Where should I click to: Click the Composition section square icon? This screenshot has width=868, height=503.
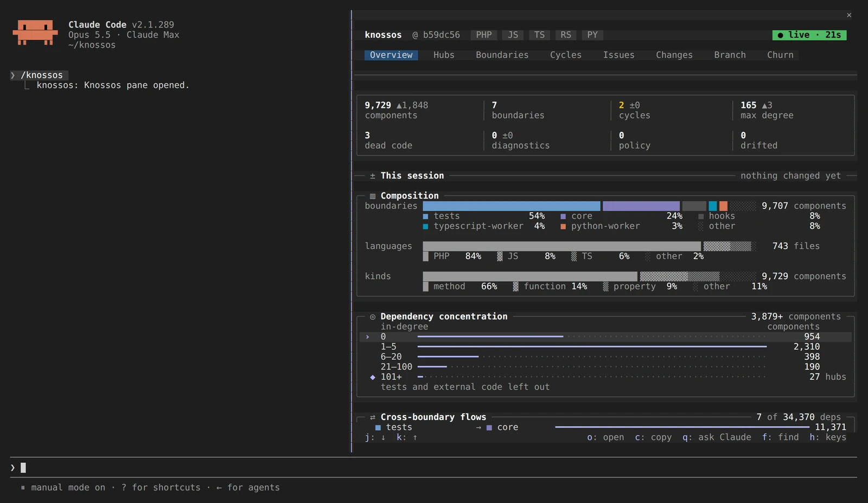click(x=373, y=196)
